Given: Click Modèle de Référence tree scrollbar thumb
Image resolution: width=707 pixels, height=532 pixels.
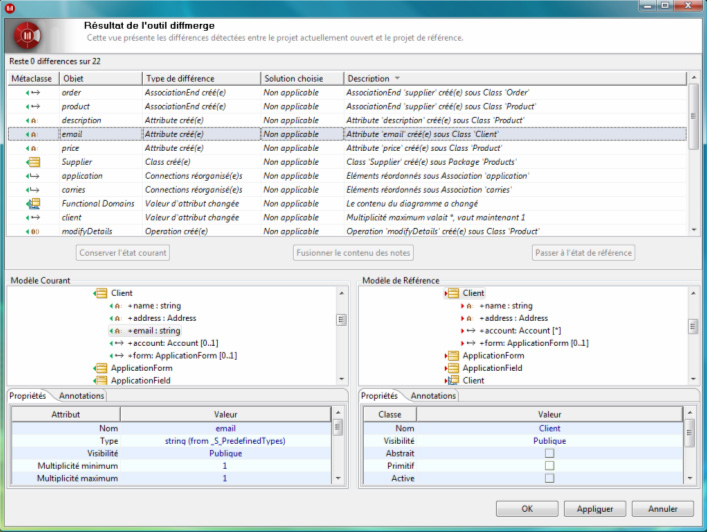Looking at the screenshot, I should pos(693,326).
